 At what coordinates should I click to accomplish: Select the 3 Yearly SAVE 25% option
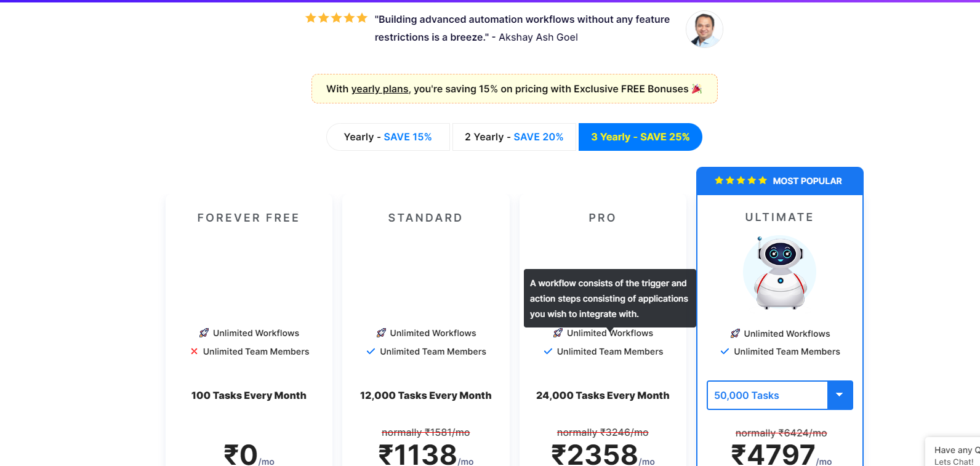[x=640, y=137]
